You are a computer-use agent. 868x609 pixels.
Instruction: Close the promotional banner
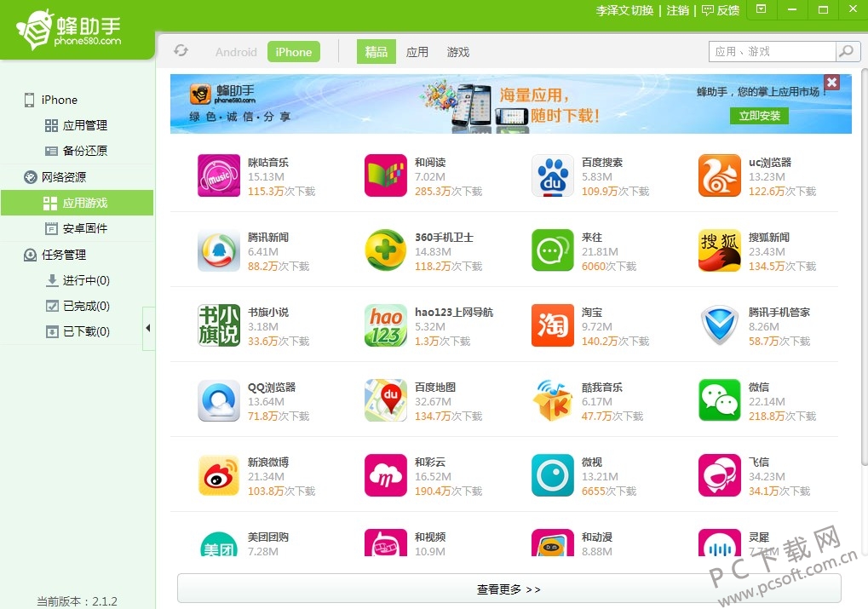tap(831, 82)
